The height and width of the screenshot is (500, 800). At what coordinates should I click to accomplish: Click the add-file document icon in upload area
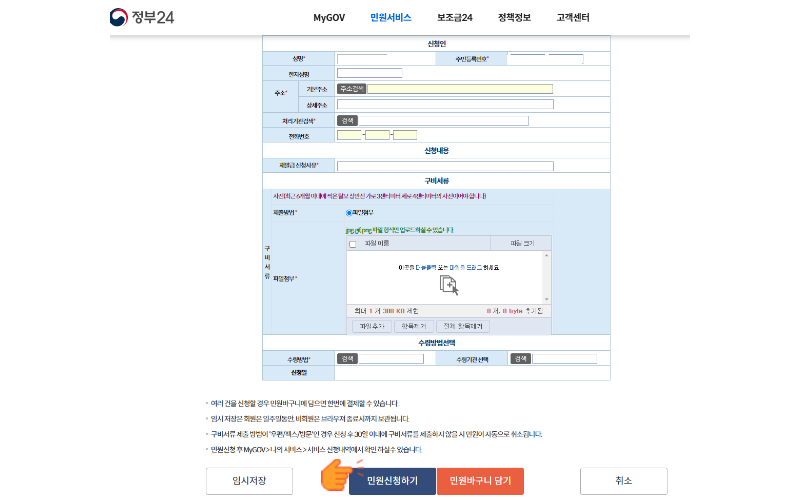pos(449,285)
